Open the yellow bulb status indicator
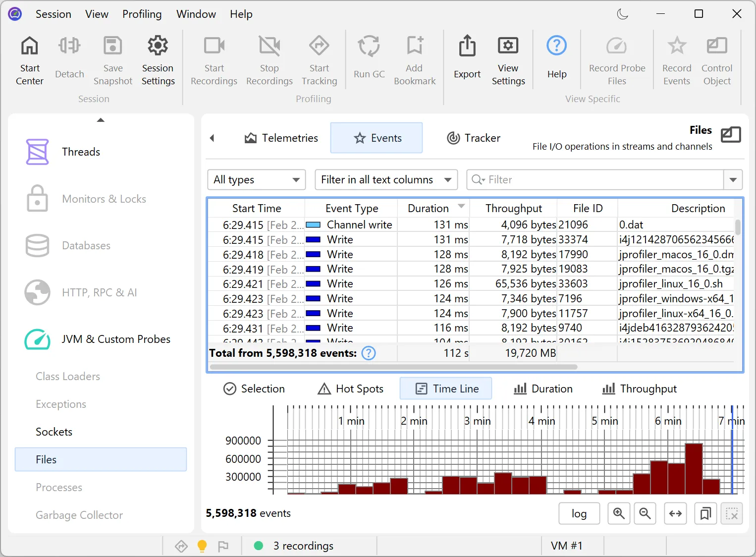756x557 pixels. tap(202, 546)
